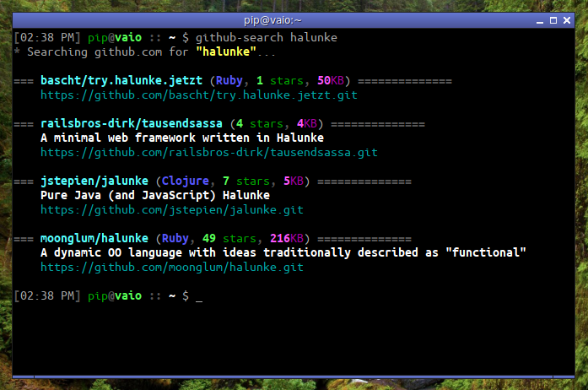Click the railsbros-dirk/tausendsassa repository name
Image resolution: width=588 pixels, height=390 pixels.
pyautogui.click(x=132, y=123)
